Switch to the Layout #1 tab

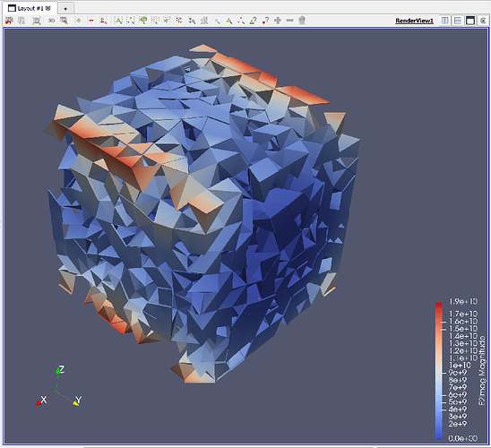30,8
